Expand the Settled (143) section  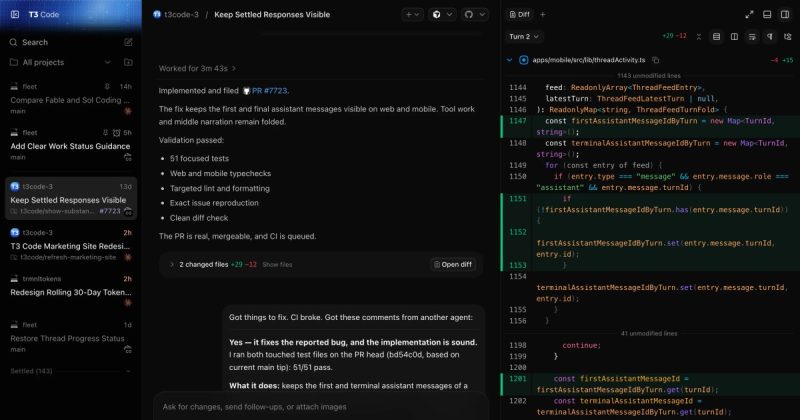(x=70, y=371)
